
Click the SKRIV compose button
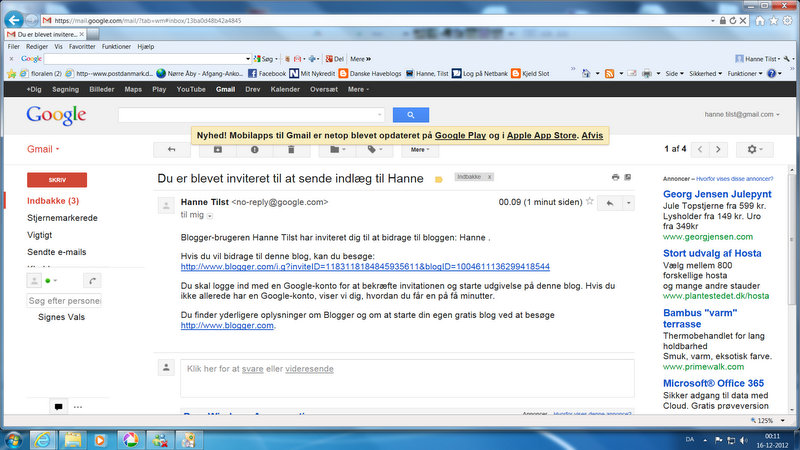(x=57, y=180)
